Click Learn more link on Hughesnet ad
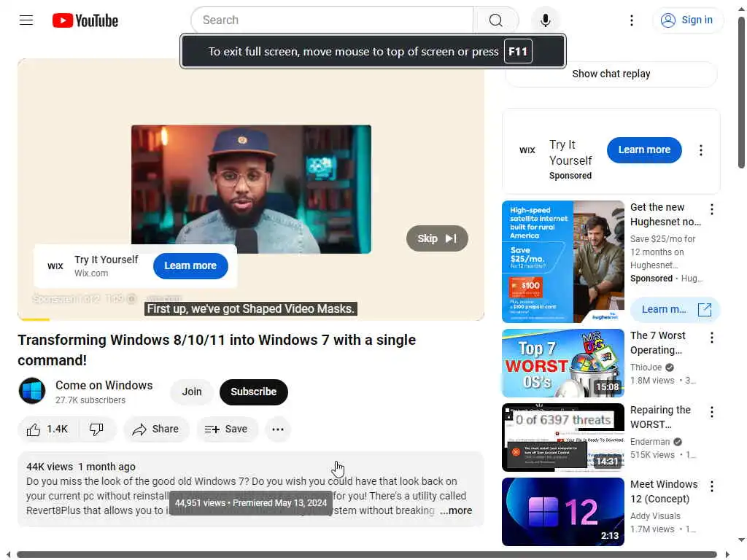The image size is (747, 560). point(675,309)
